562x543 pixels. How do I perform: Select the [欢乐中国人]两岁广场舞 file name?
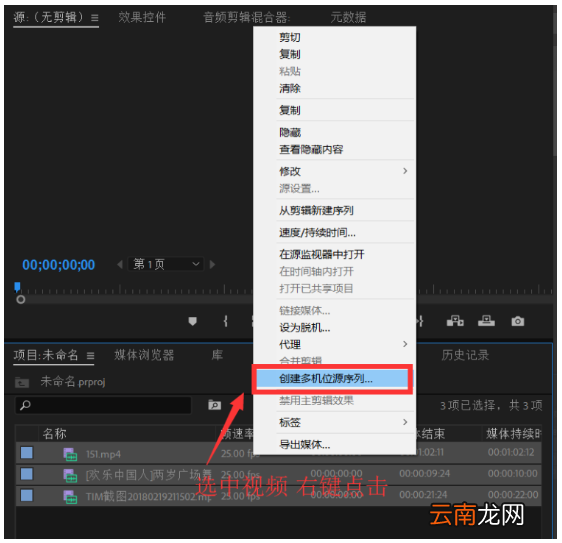148,475
